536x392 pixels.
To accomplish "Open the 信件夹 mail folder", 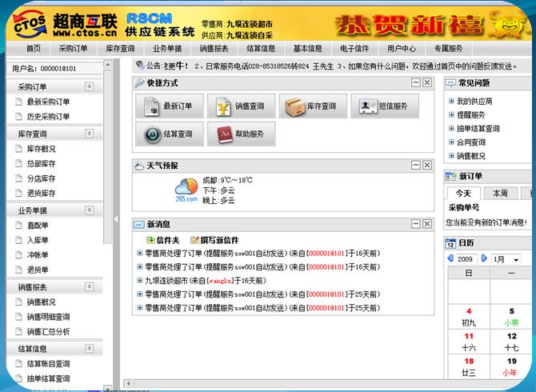I will [x=163, y=240].
